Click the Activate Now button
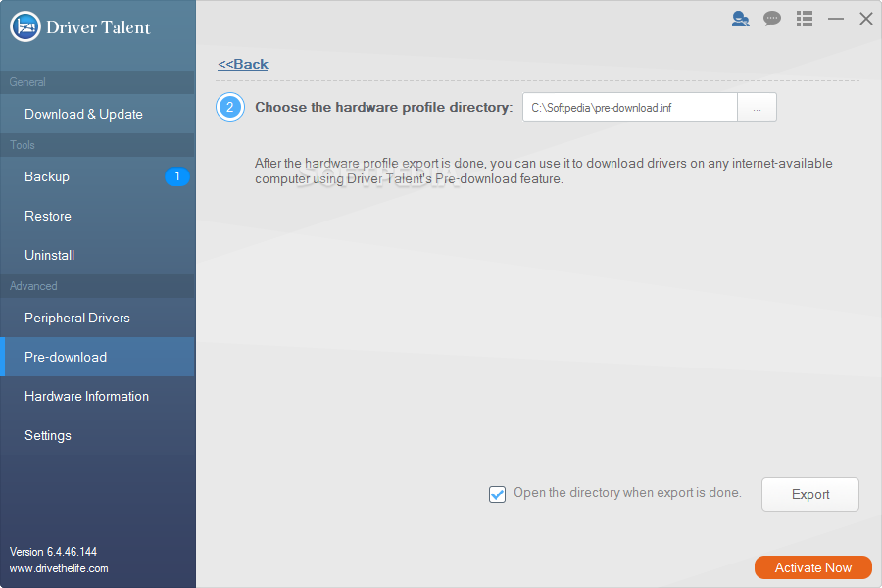This screenshot has width=882, height=588. 813,567
